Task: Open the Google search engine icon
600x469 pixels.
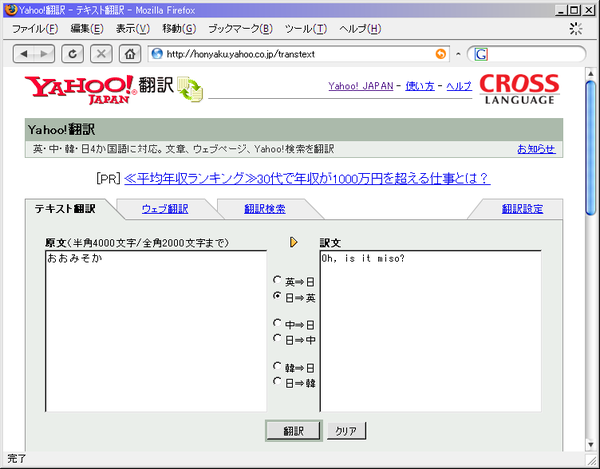Action: point(481,54)
